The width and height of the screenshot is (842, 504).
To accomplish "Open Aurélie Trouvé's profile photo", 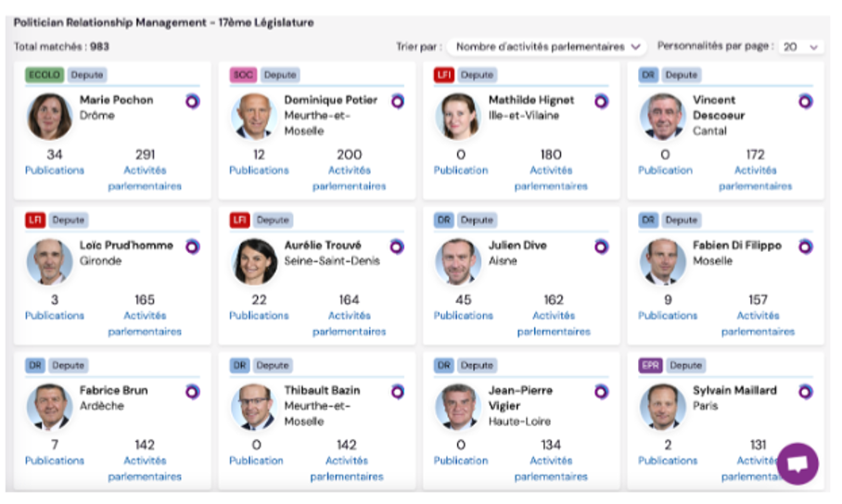I will pyautogui.click(x=255, y=262).
